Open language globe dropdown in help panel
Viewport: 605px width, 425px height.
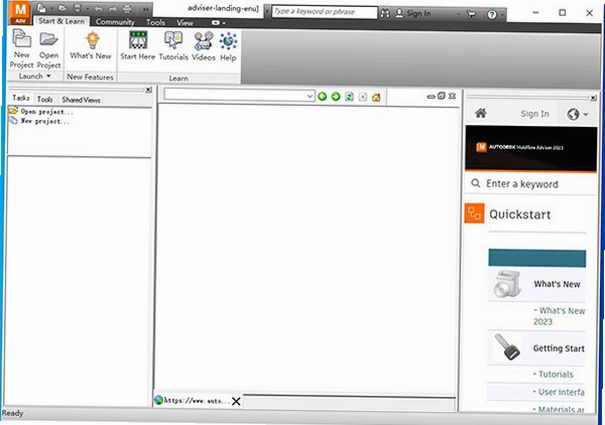coord(577,114)
